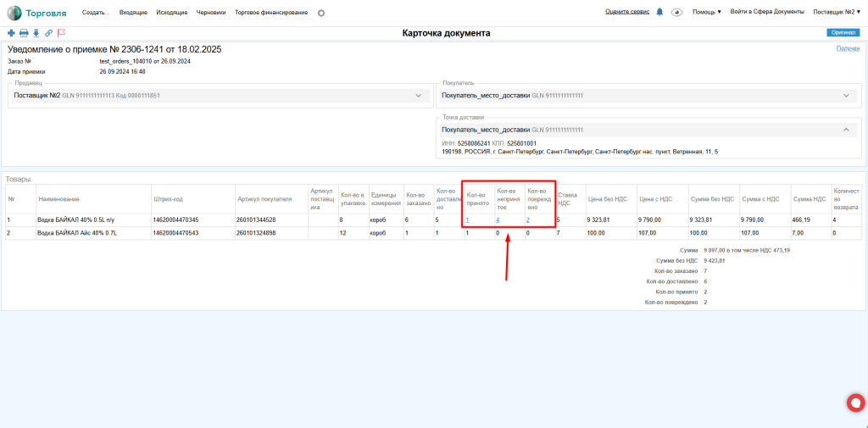Open the Помощь dropdown menu
Viewport: 868px width, 428px height.
pyautogui.click(x=706, y=13)
